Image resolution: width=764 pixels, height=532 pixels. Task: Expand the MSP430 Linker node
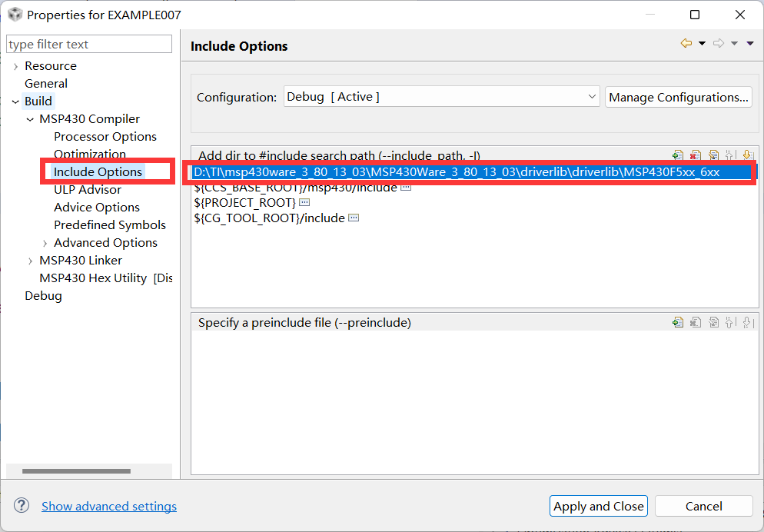click(30, 261)
